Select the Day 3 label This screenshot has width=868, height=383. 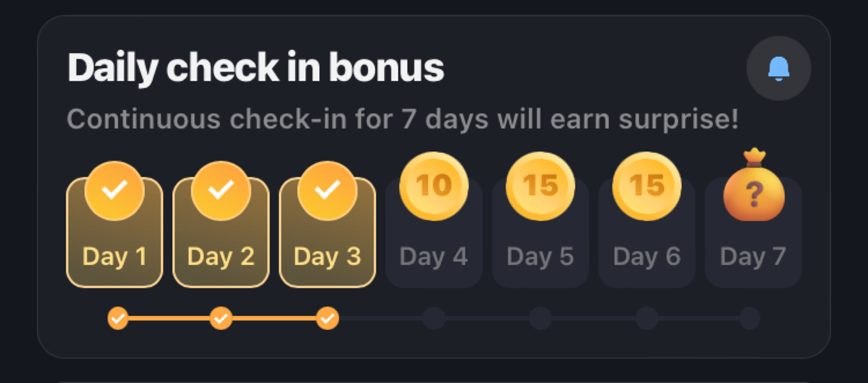click(x=327, y=257)
